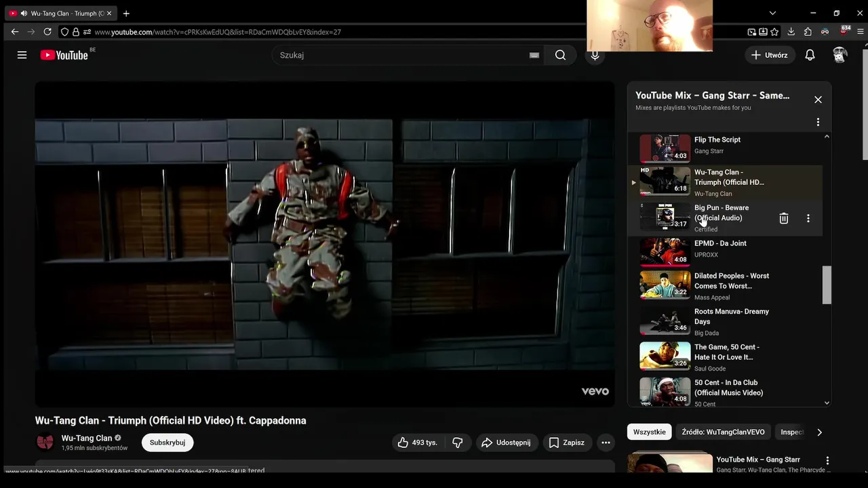The height and width of the screenshot is (488, 868).
Task: Click the 1,95 mln subskrybentów text
Action: 94,448
